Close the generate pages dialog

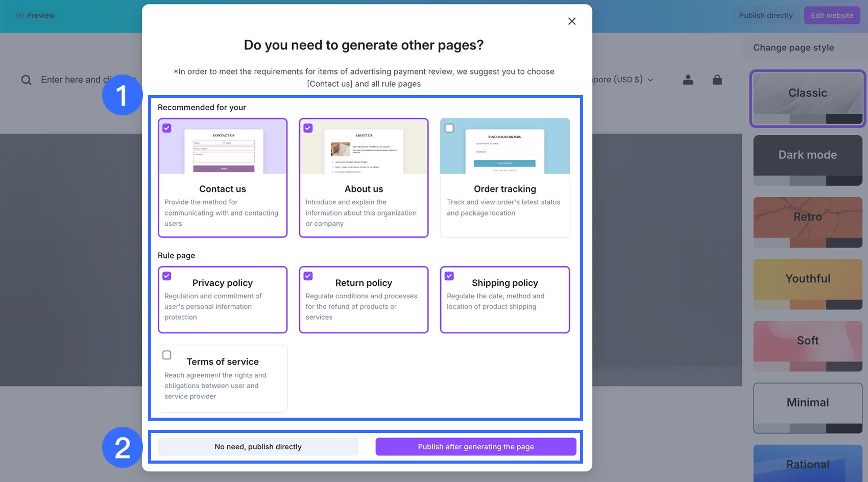pyautogui.click(x=572, y=21)
